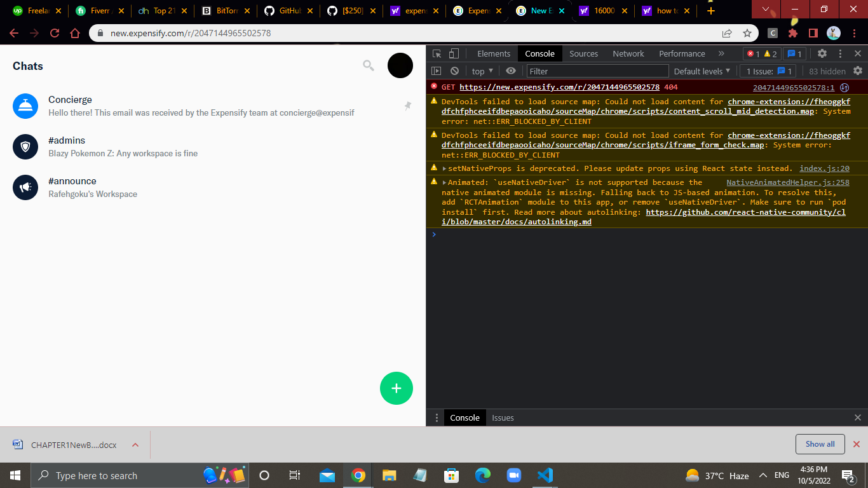Pin the Concierge conversation
Screen dimensions: 868x488
point(407,106)
